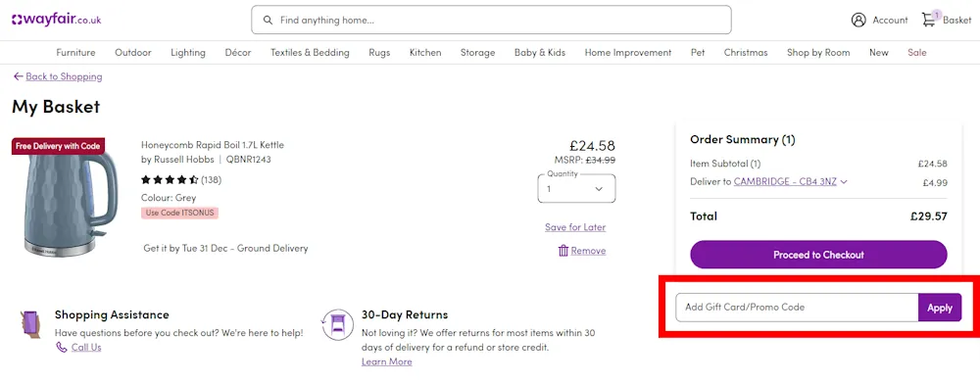Click the Order Summary (1) heading
980x383 pixels.
pyautogui.click(x=743, y=139)
